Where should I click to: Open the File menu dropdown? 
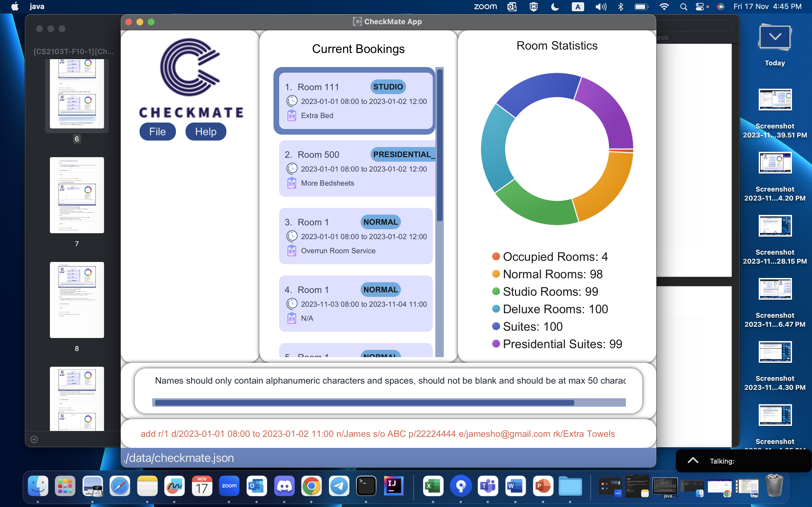click(x=157, y=132)
